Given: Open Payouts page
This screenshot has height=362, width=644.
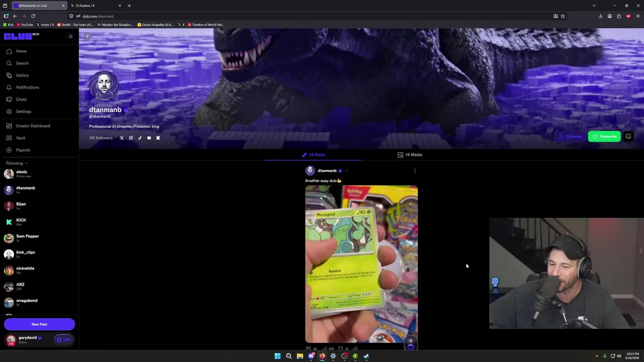Looking at the screenshot, I should (18, 150).
